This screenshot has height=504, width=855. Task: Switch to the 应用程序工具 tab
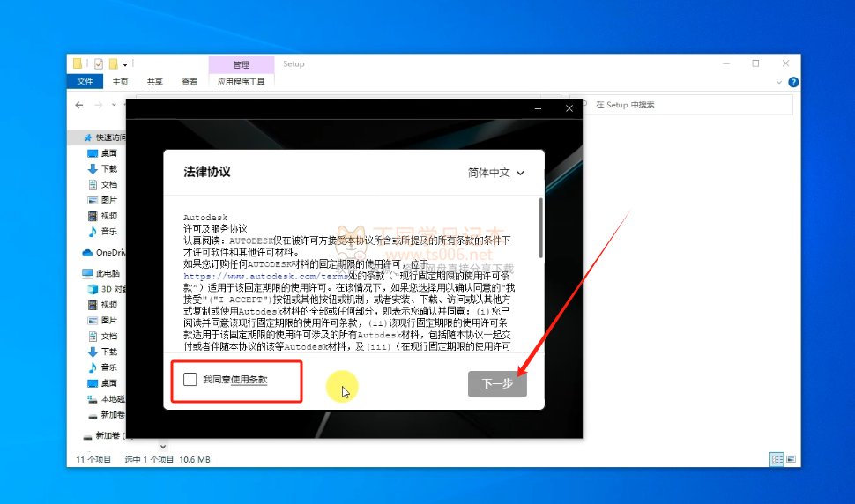[241, 82]
